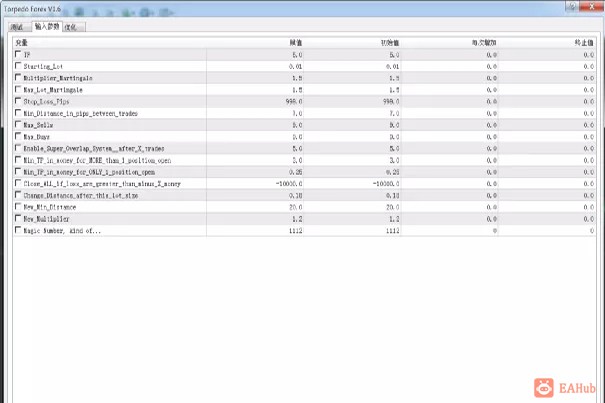Select 'Magic Number, kind of...' row label
605x403 pixels.
click(x=62, y=230)
